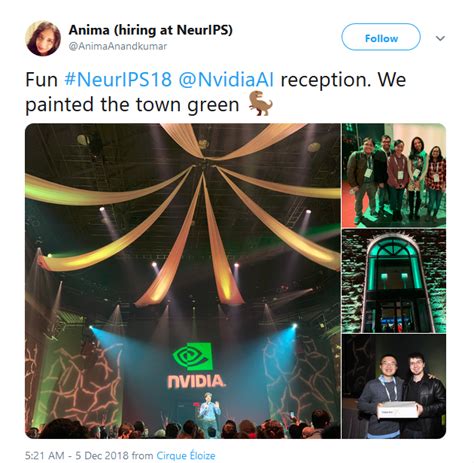474x463 pixels.
Task: Click the NVIDIA logo in the stage photo
Action: coord(196,366)
